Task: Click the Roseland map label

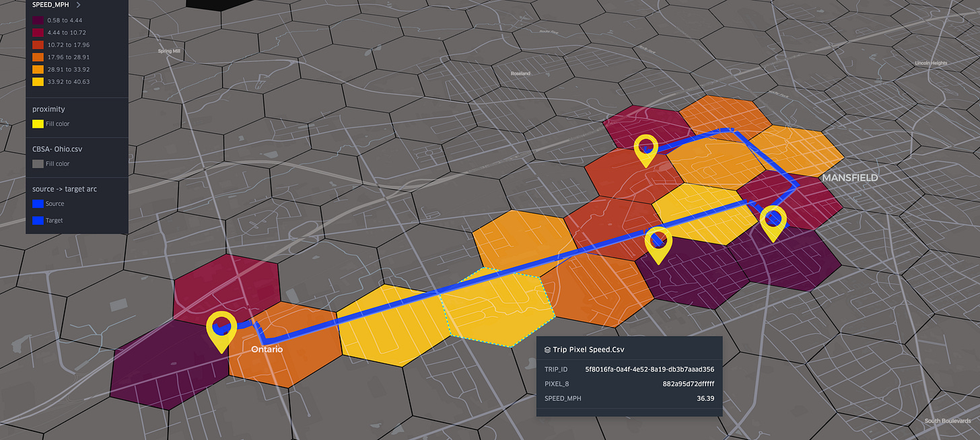Action: 520,73
